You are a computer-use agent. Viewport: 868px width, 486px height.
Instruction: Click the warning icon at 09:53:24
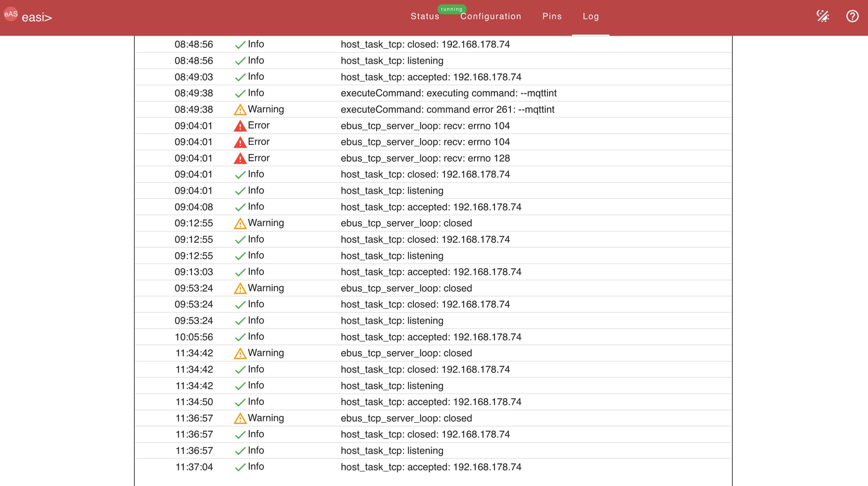[240, 288]
